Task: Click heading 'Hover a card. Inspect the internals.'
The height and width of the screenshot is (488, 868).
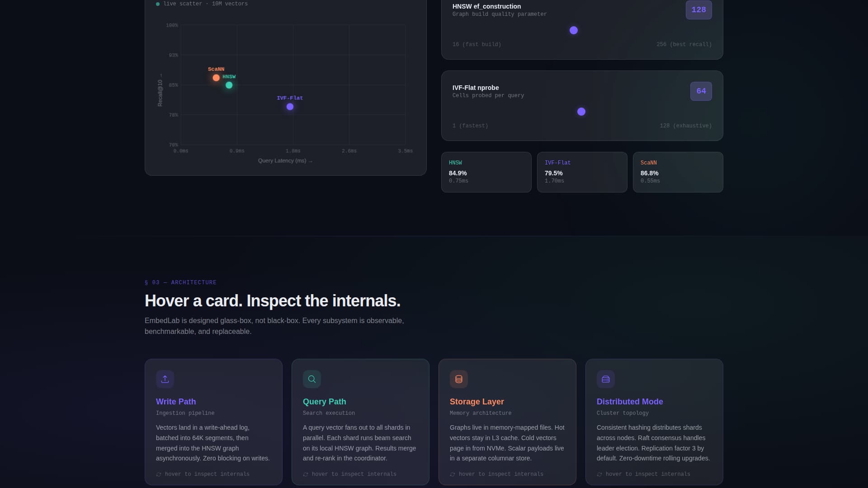Action: [273, 301]
